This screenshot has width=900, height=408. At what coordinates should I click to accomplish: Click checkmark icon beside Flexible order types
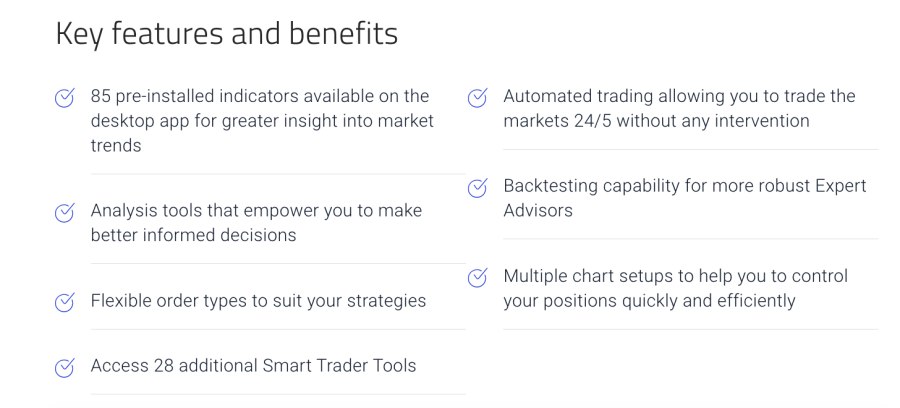pyautogui.click(x=64, y=301)
